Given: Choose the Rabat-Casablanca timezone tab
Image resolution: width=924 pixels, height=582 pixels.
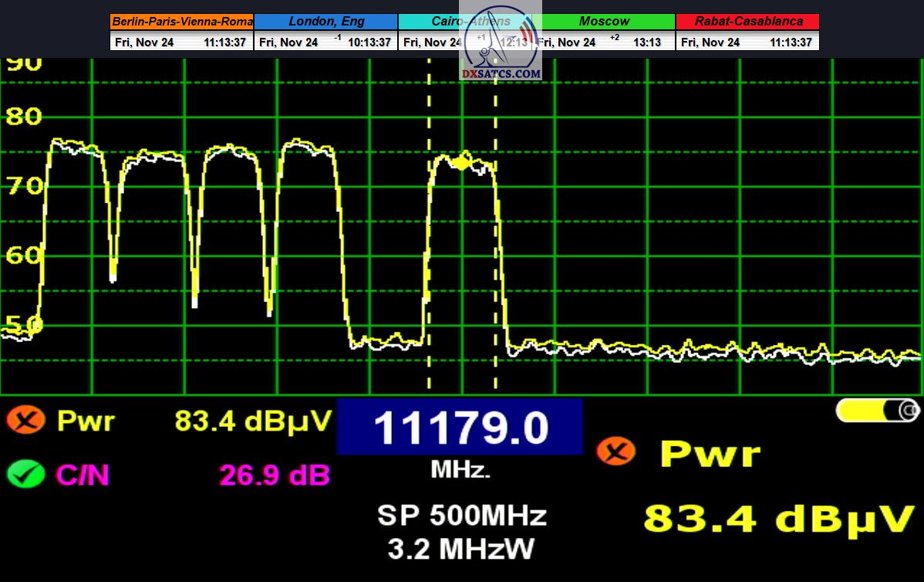Looking at the screenshot, I should (x=747, y=22).
